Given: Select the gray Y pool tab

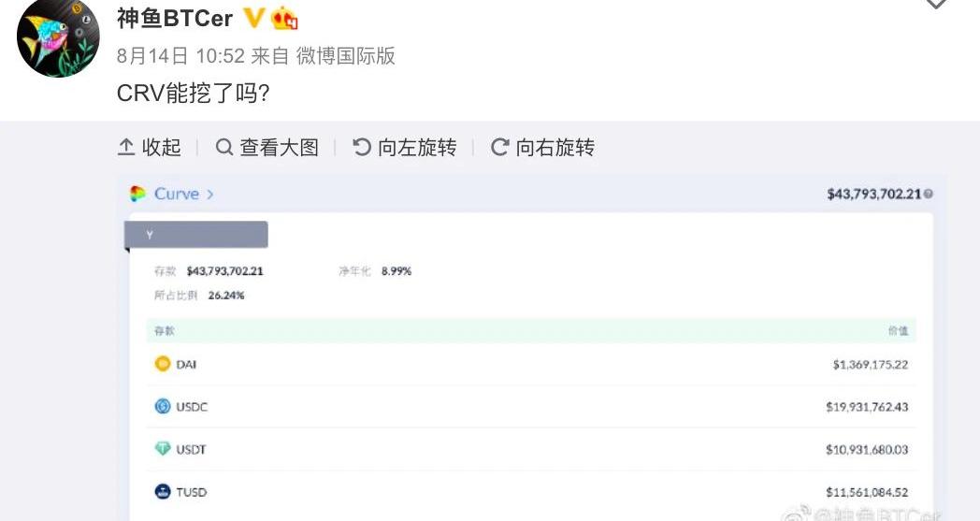Looking at the screenshot, I should 196,235.
